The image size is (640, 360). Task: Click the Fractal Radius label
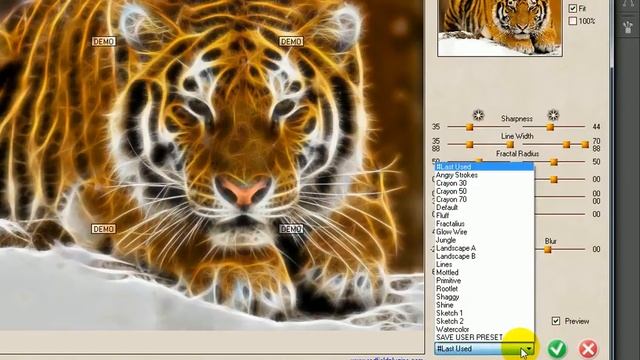[517, 153]
